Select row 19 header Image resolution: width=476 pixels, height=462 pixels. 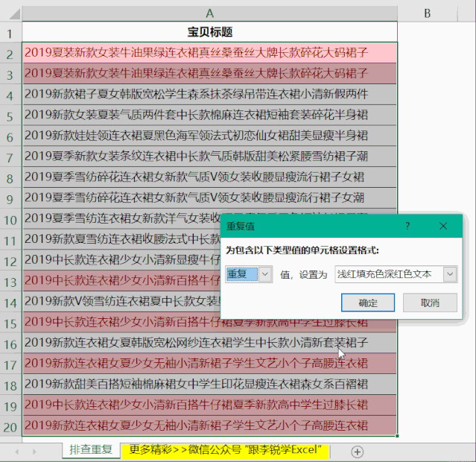click(x=10, y=406)
